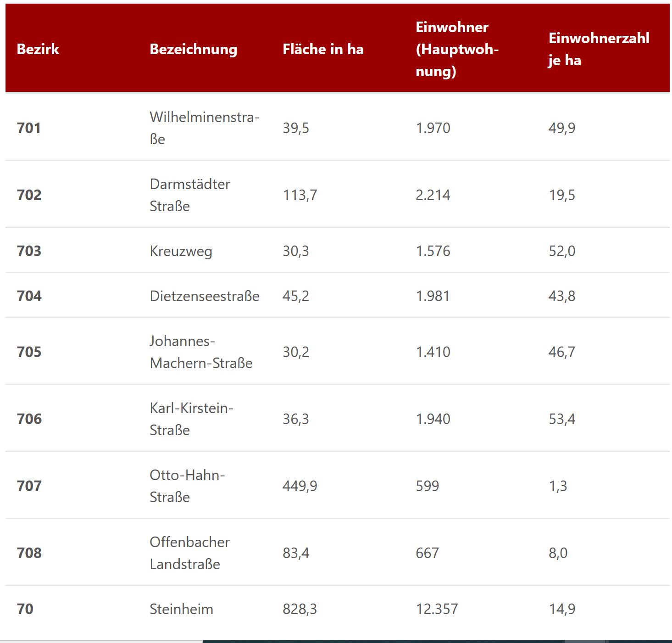Screen dimensions: 672x643
Task: Click the Fläche in ha header
Action: 323,49
